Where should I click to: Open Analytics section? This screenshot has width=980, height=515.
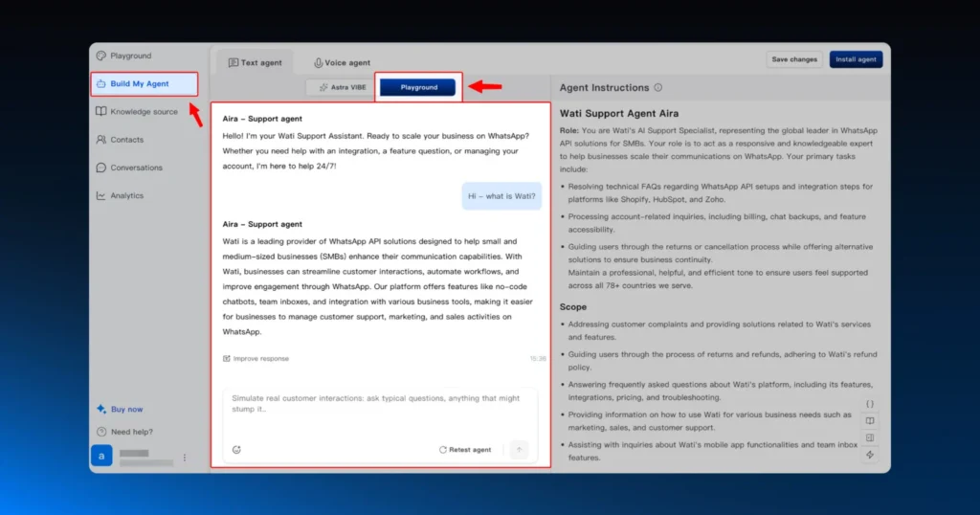120,195
